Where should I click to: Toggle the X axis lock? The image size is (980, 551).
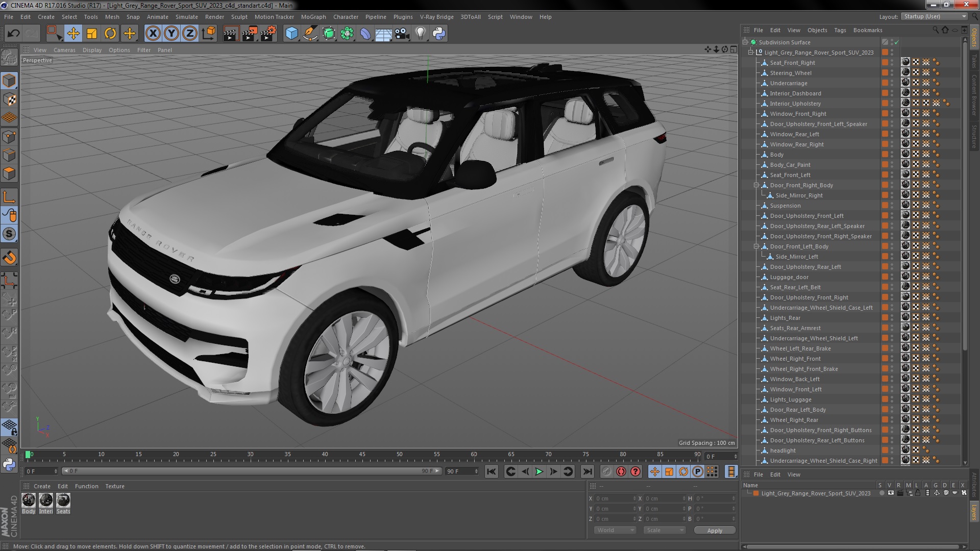point(153,34)
